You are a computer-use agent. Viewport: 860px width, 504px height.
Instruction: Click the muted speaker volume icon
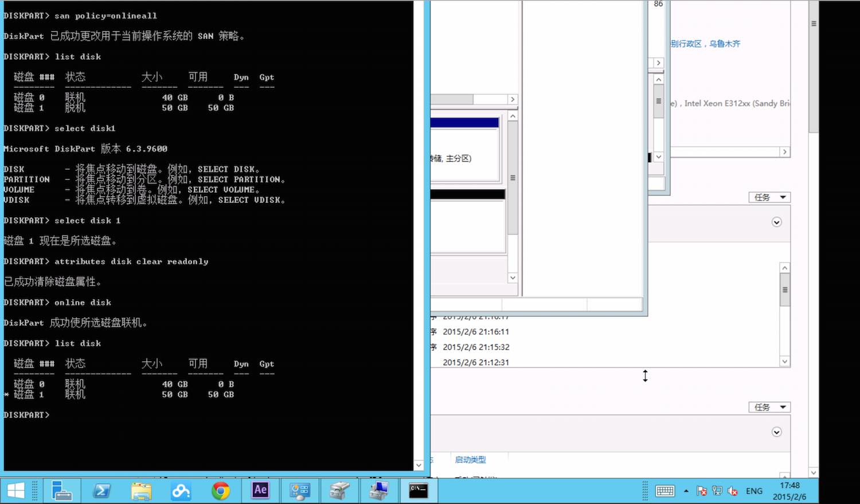(733, 491)
